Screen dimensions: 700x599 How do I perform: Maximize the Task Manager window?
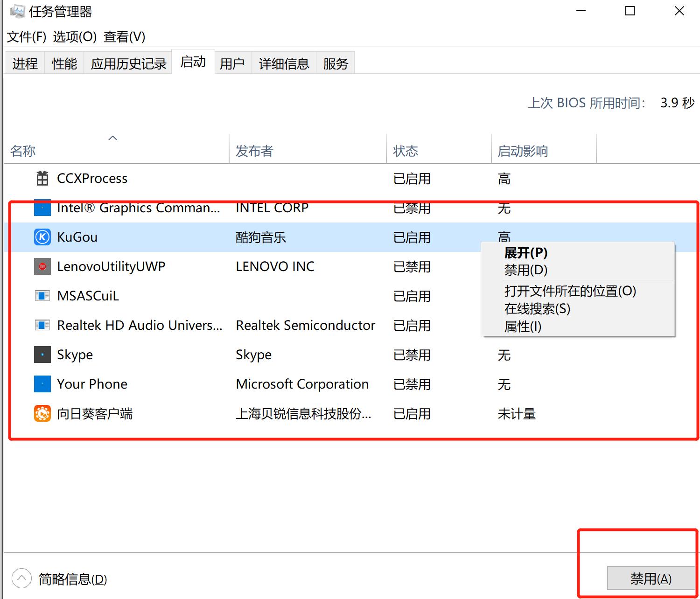tap(630, 11)
